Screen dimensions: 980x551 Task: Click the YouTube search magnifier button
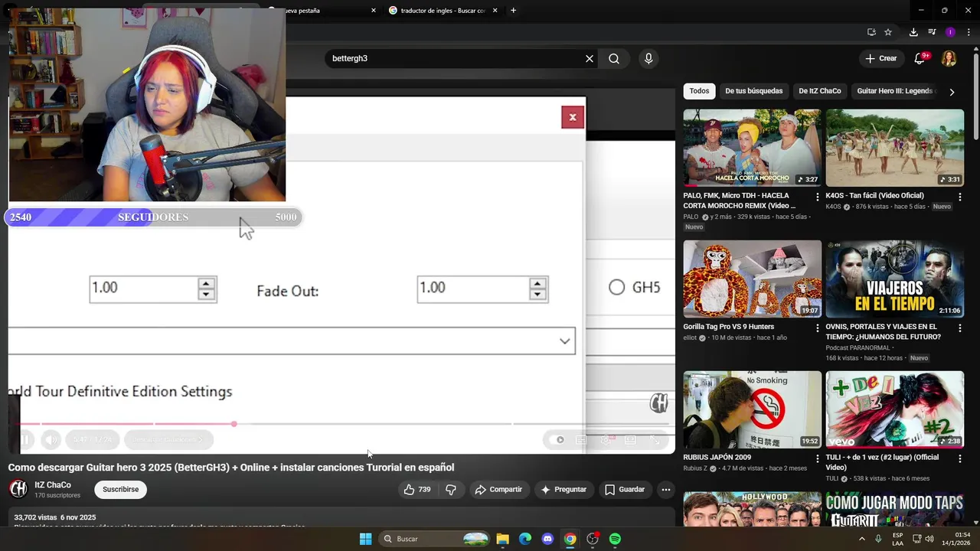pos(614,58)
